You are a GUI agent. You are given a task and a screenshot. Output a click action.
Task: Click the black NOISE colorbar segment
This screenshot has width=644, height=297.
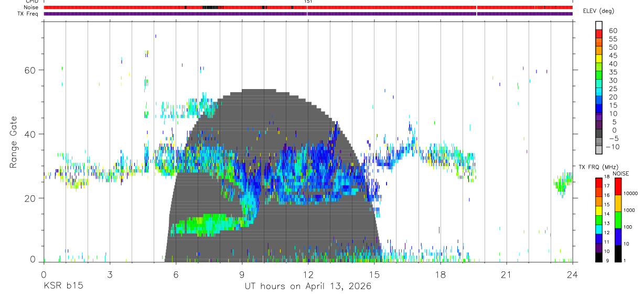tap(618, 254)
